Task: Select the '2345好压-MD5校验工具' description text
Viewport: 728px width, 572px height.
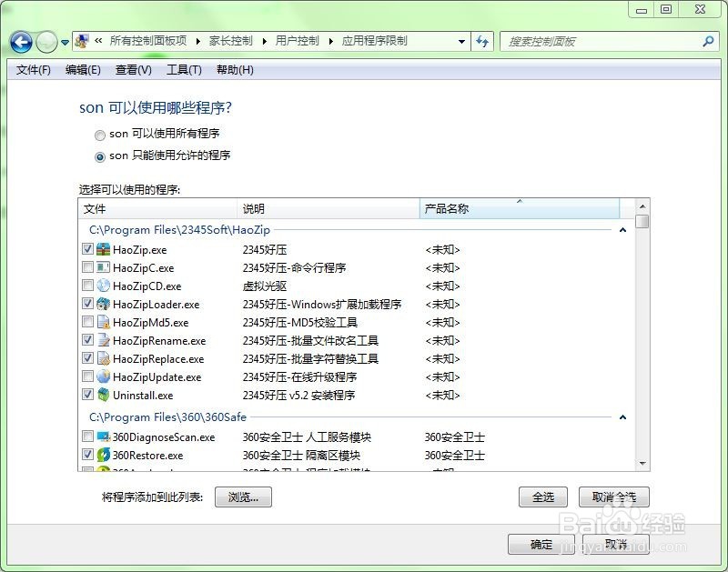Action: [300, 323]
